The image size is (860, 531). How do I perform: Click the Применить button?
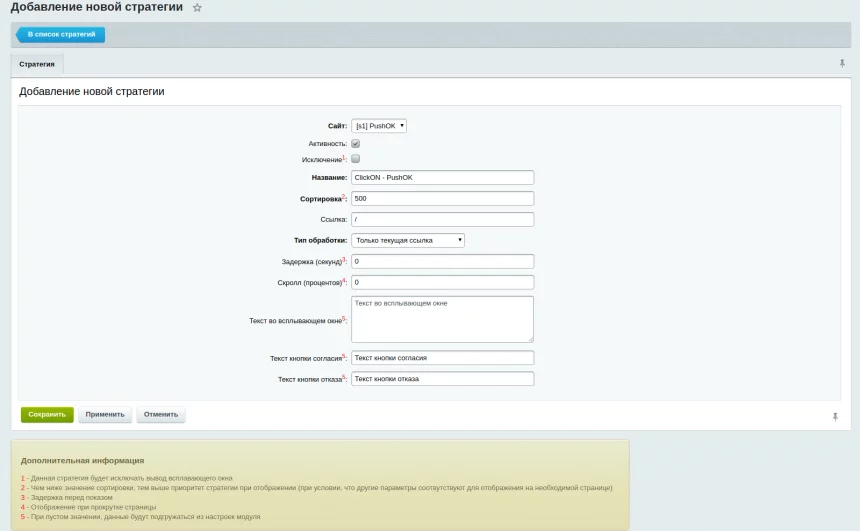105,414
